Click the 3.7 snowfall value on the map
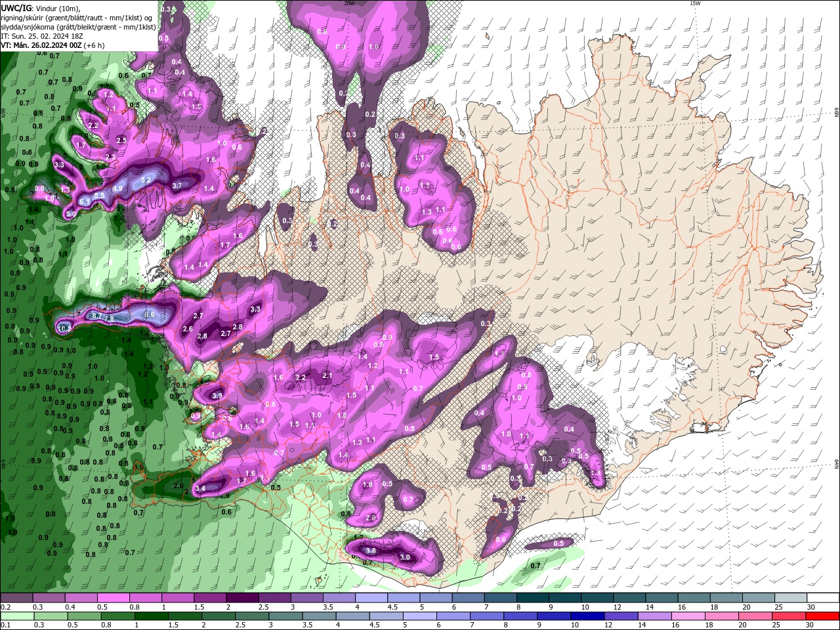The image size is (840, 630). click(x=177, y=186)
